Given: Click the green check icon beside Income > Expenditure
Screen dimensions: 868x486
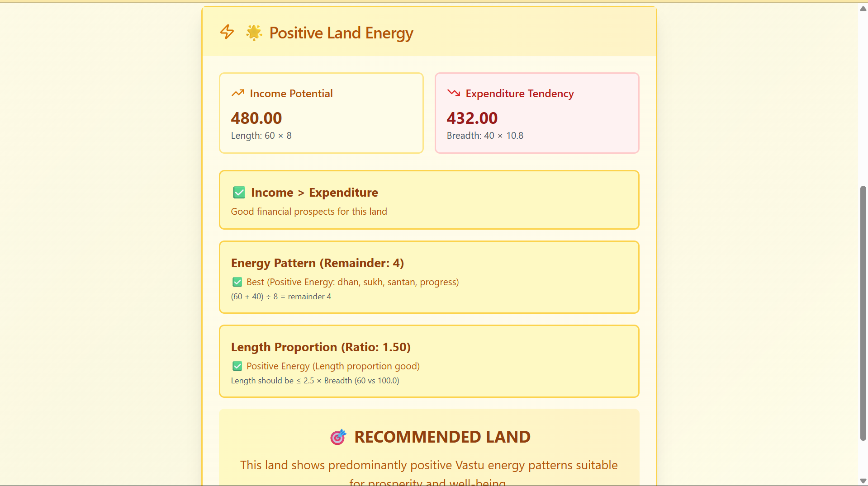Looking at the screenshot, I should coord(239,192).
